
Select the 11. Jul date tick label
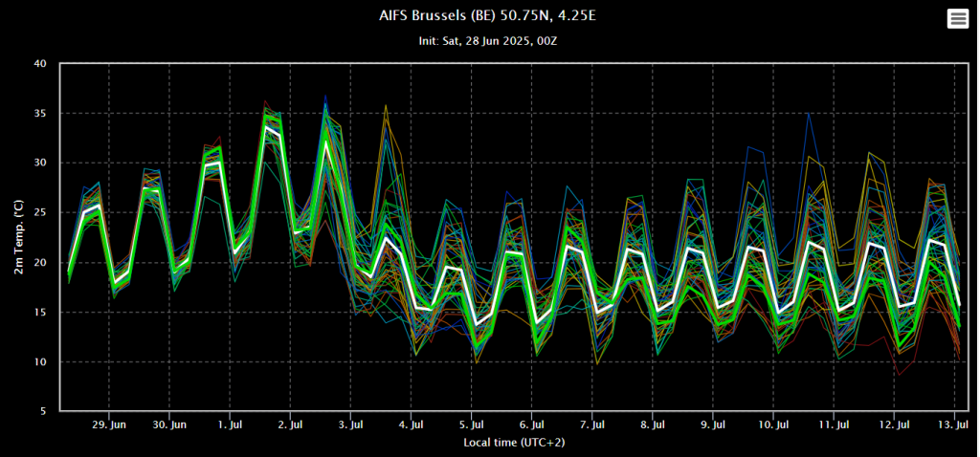(834, 425)
